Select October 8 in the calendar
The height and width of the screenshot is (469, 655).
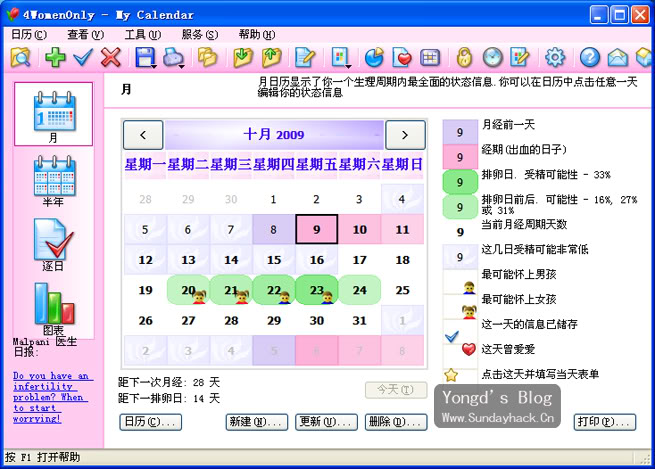tap(274, 229)
